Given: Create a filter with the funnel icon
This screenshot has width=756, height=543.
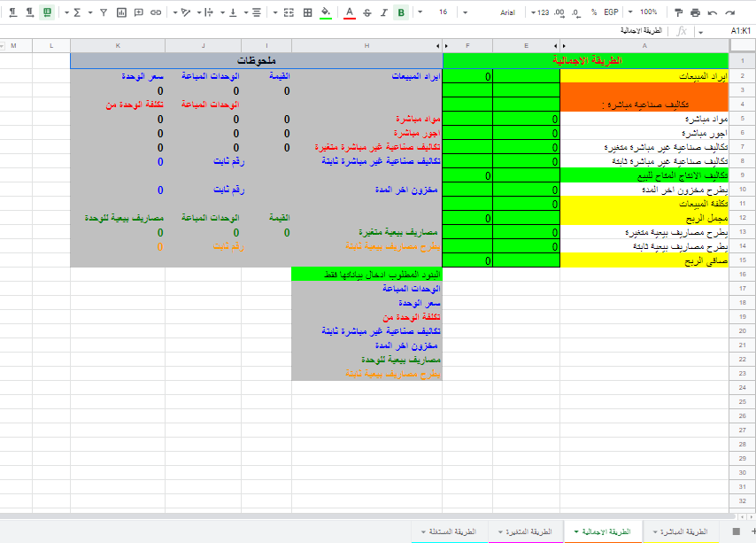Looking at the screenshot, I should [103, 12].
